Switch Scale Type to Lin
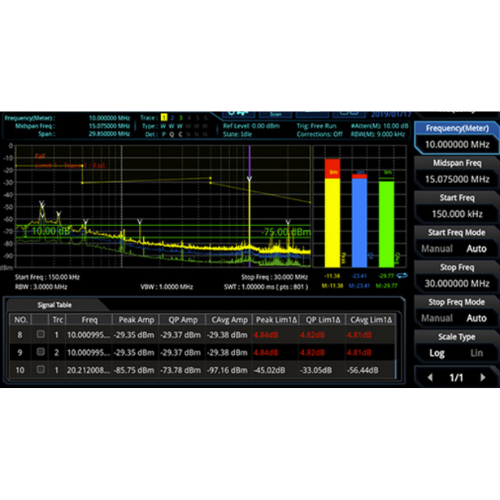Screen dimensions: 500x500 pos(477,353)
